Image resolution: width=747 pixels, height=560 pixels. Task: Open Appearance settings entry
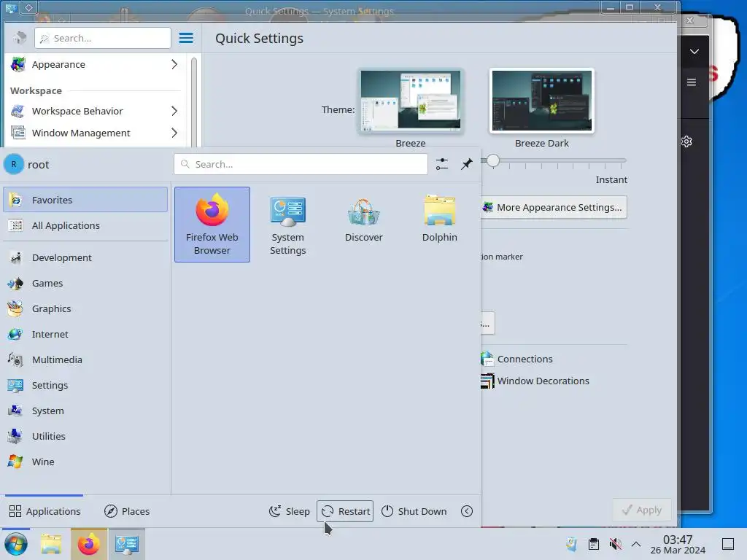pos(96,64)
